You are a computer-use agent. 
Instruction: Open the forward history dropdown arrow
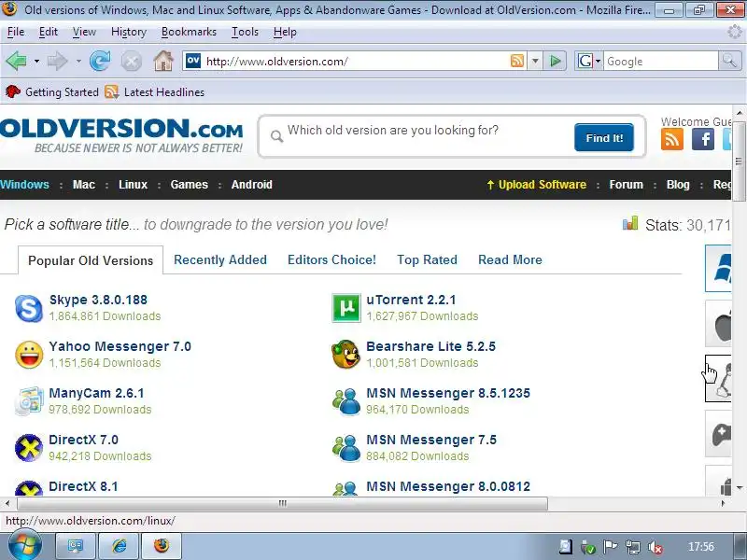(78, 62)
